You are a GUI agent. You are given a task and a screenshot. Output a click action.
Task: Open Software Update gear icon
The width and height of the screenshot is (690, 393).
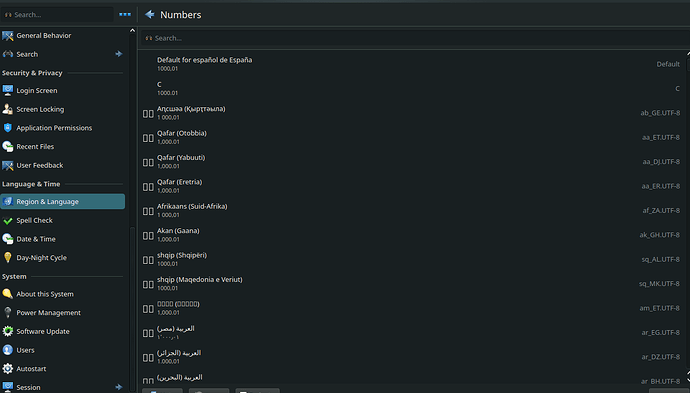coord(7,331)
